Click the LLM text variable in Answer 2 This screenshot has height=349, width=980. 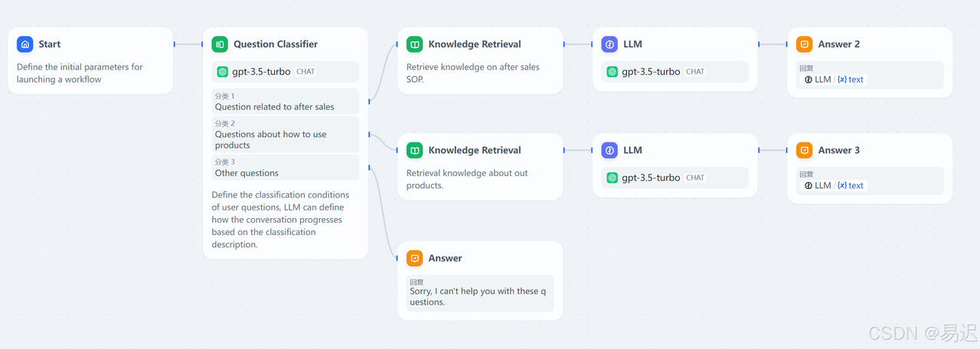(x=833, y=80)
